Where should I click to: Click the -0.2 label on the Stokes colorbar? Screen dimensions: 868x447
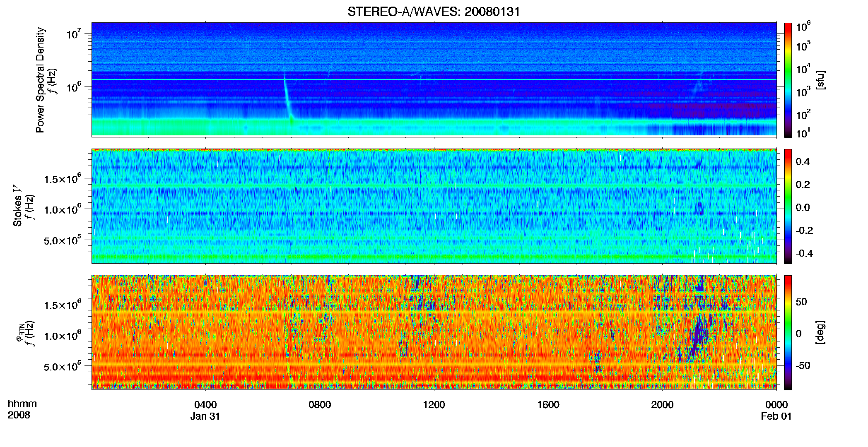[804, 231]
